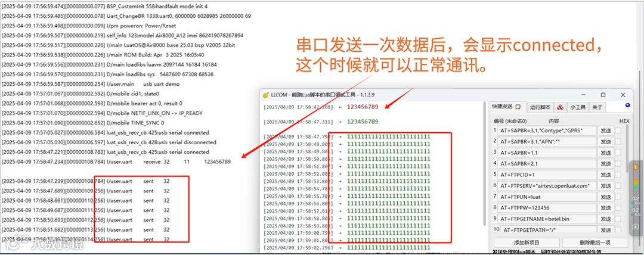644x255 pixels.
Task: Click the LLCOM app icon in title bar
Action: pos(266,95)
